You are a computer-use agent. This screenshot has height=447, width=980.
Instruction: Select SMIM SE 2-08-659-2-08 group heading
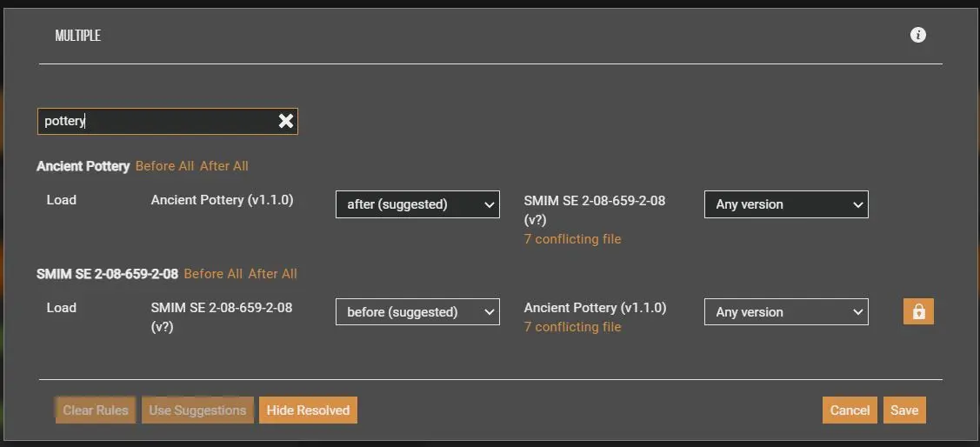108,274
